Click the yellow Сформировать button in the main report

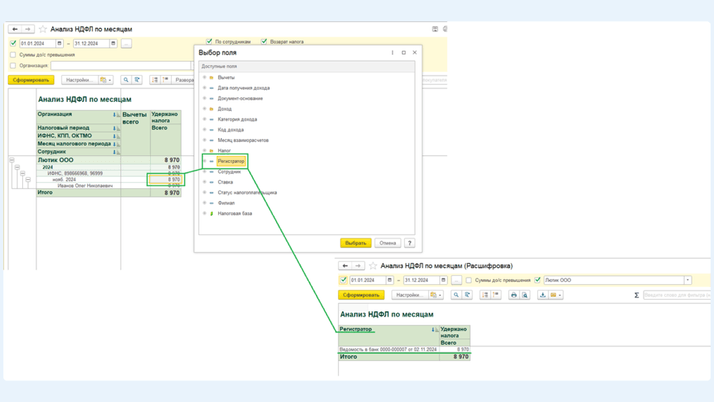[x=31, y=80]
